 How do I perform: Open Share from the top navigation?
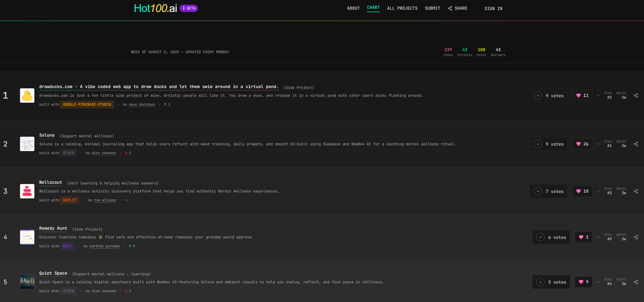(x=458, y=8)
